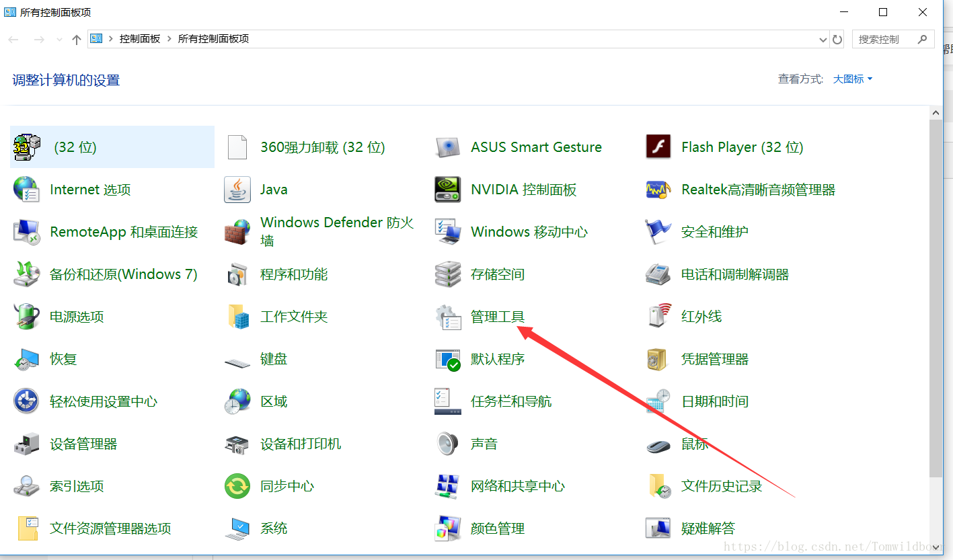Click the 设备和打印机 printer icon
Screen dimensions: 953x560
[x=237, y=444]
